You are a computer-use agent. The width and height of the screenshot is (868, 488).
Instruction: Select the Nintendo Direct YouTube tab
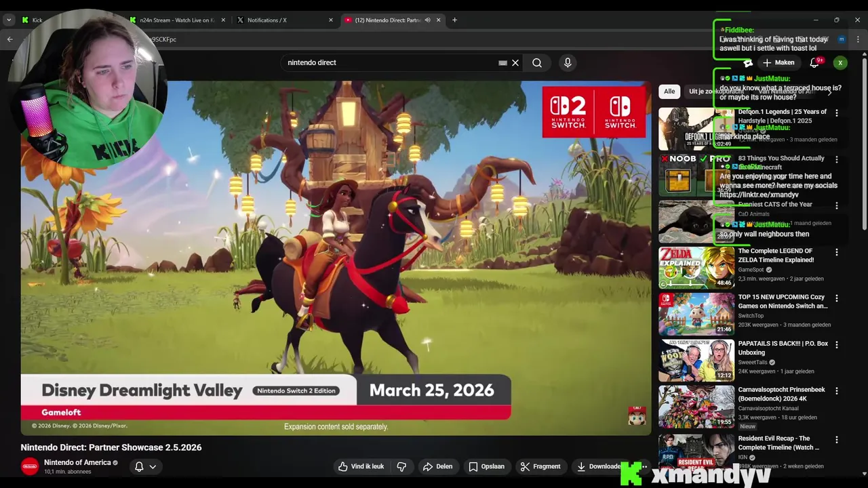coord(388,20)
